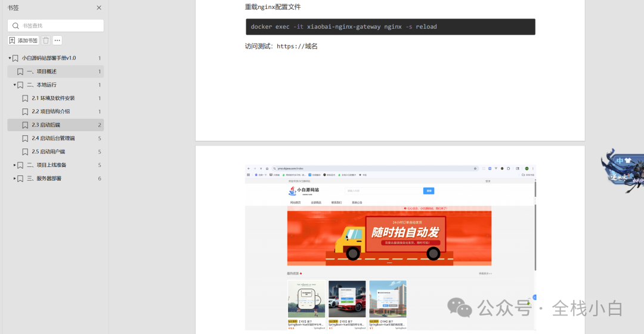Screen dimensions: 644x334
Task: Click the red car product thumbnail
Action: 347,299
